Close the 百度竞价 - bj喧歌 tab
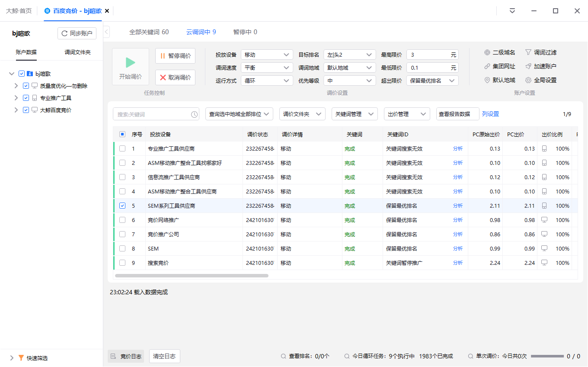 point(107,11)
